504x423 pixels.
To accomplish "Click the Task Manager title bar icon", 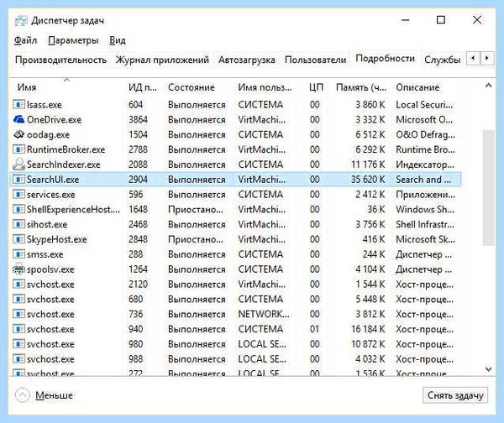I will click(21, 21).
